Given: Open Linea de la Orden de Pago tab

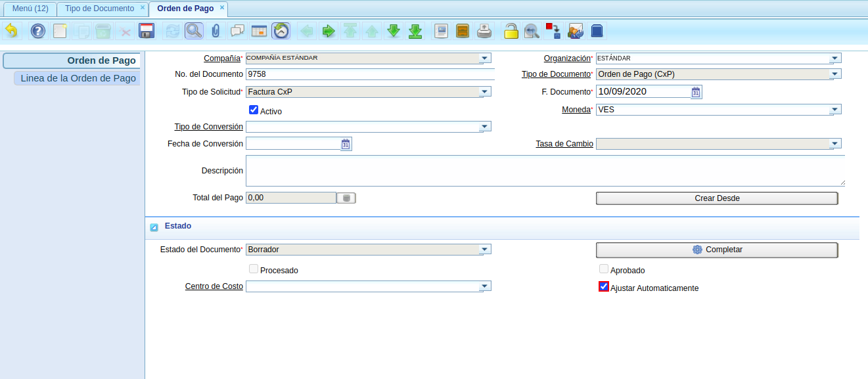Looking at the screenshot, I should click(77, 78).
